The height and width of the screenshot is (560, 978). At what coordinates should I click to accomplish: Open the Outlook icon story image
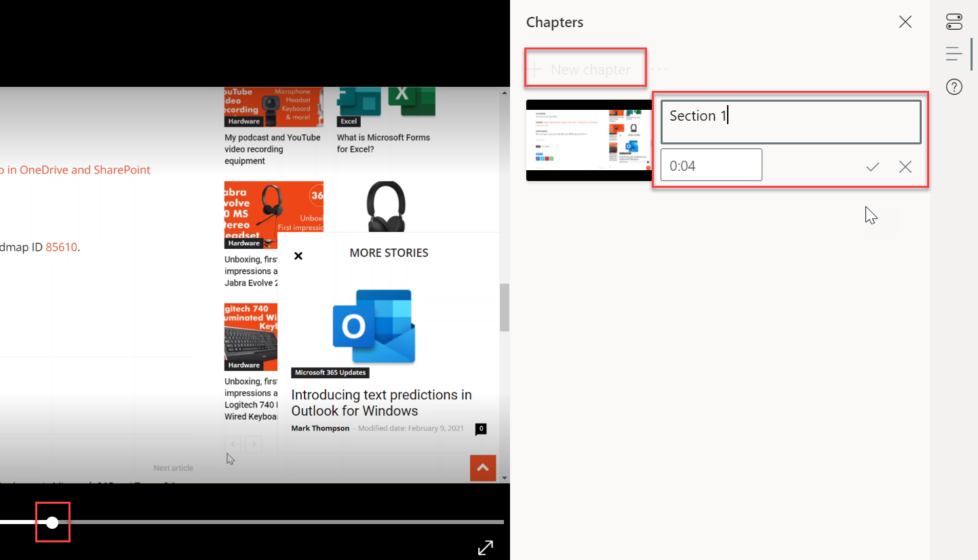click(374, 327)
